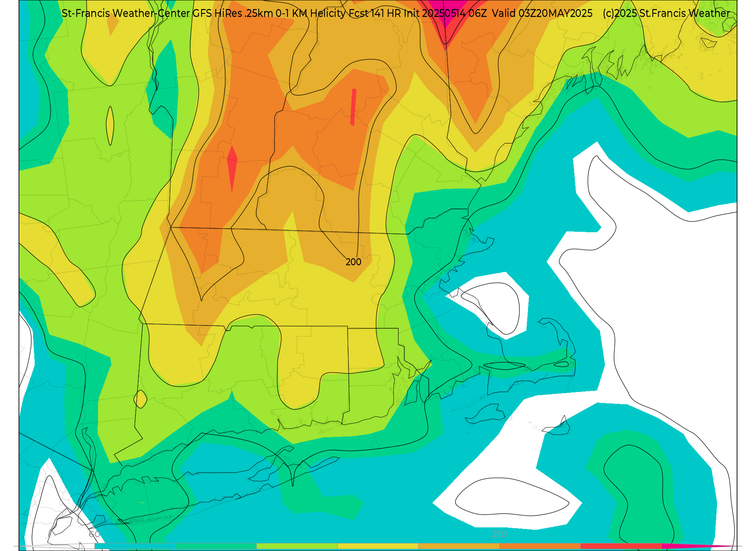Click the red segment of the colorbar
Image resolution: width=756 pixels, height=551 pixels.
[x=621, y=546]
